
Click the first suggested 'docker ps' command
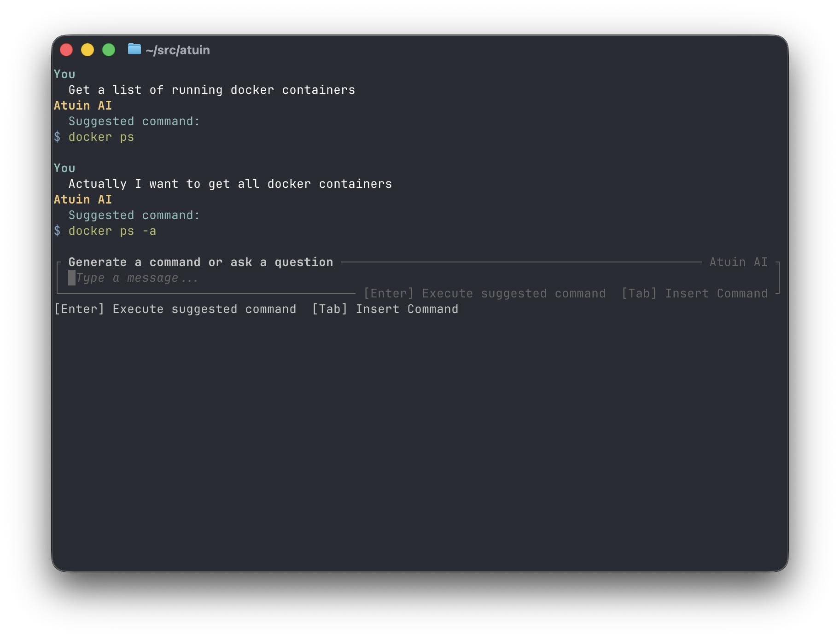coord(101,137)
